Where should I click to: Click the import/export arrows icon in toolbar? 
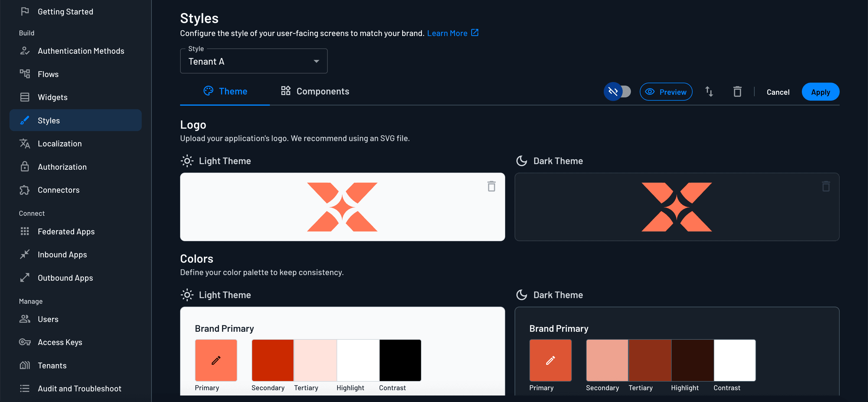coord(709,92)
